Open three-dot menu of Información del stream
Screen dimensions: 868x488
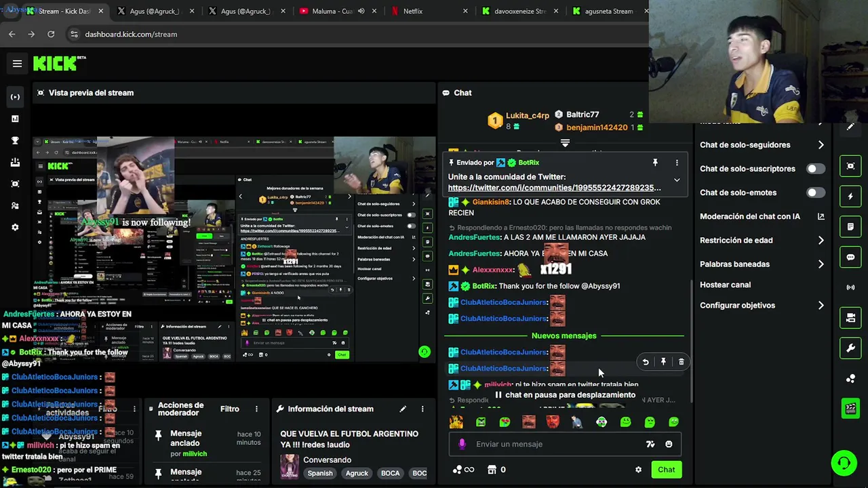pyautogui.click(x=422, y=409)
